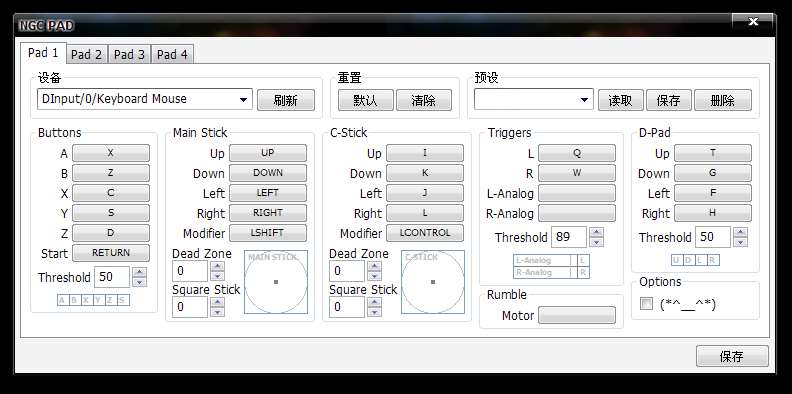The image size is (792, 394).
Task: Click the Buttons Threshold value field
Action: pos(112,277)
